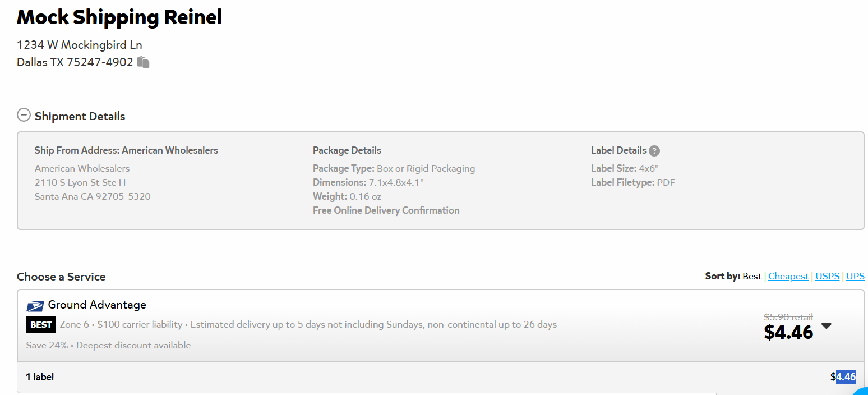The image size is (868, 395).
Task: Filter services by USPS
Action: (828, 276)
